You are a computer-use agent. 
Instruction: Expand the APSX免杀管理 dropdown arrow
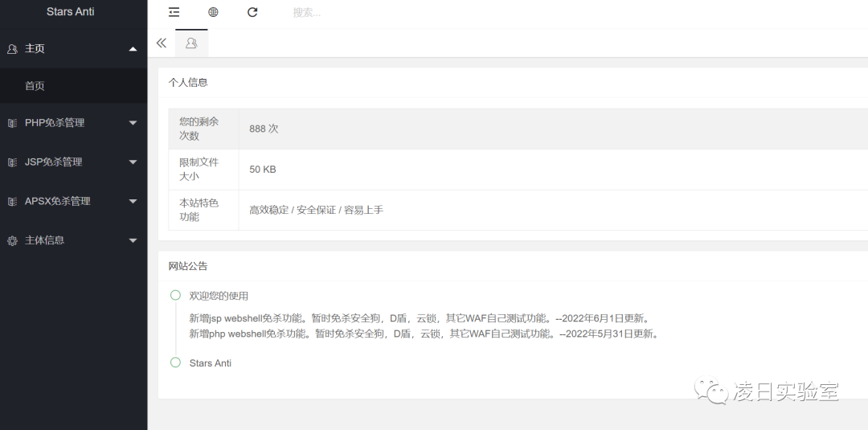pos(133,202)
